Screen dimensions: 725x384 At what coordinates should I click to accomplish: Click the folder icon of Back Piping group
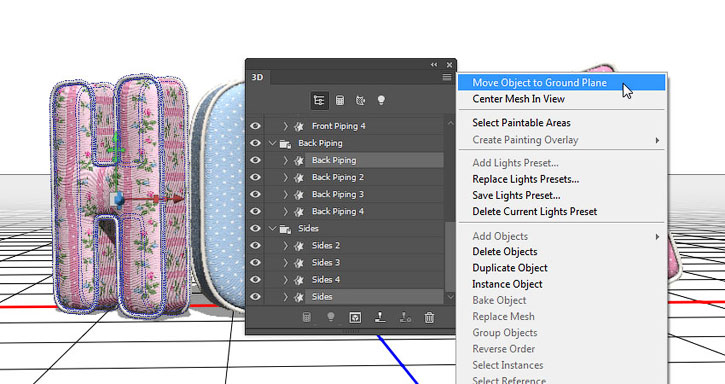285,143
